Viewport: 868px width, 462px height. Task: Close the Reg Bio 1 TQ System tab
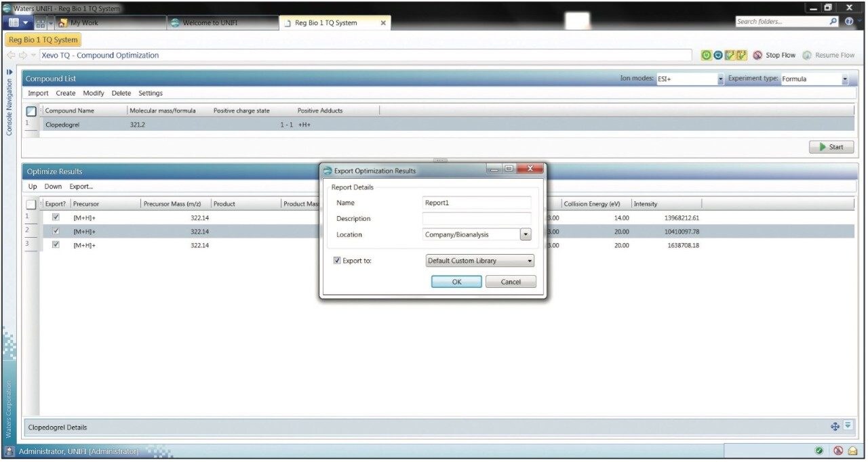(x=383, y=23)
